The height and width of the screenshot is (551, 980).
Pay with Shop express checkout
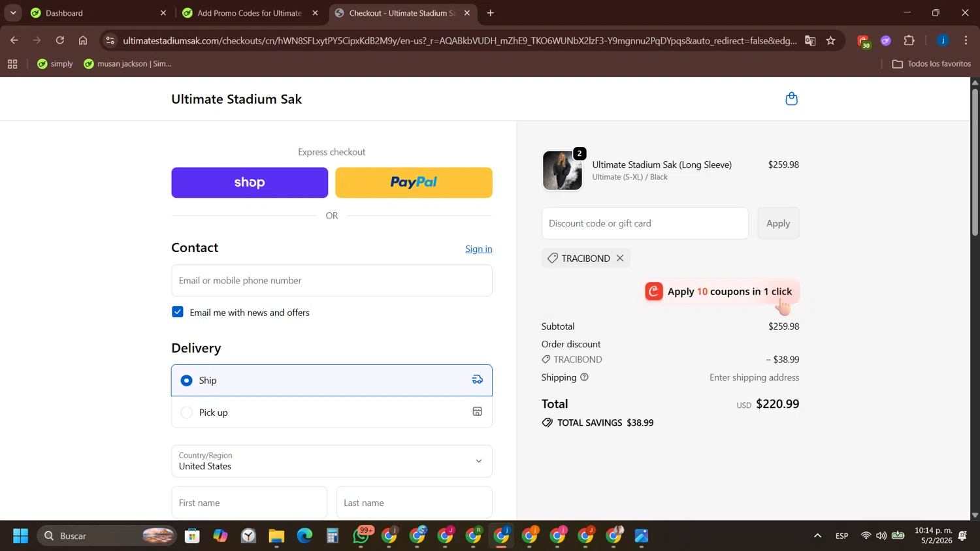tap(250, 182)
